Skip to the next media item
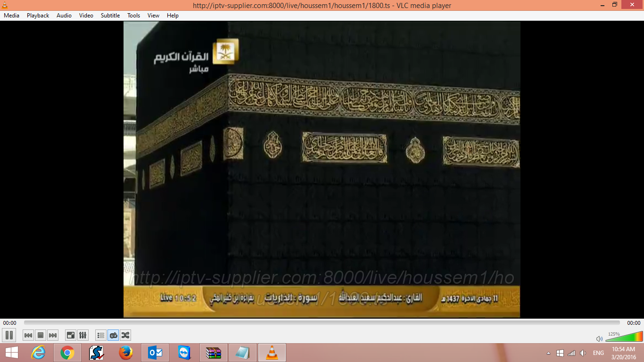Viewport: 644px width, 362px height. [53, 335]
